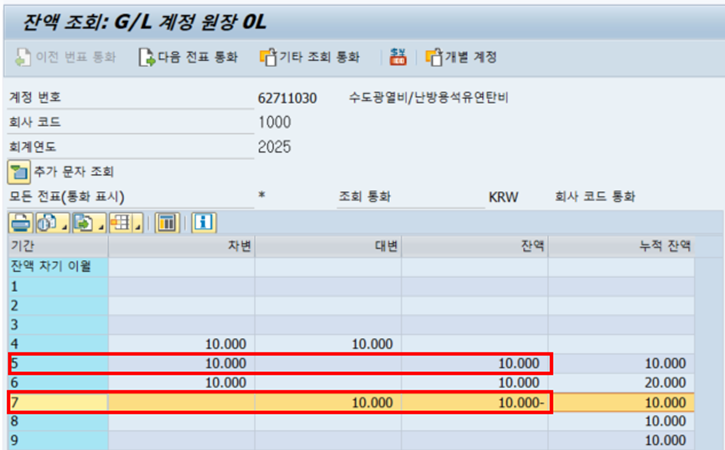Click the 누적 잔액 column header
The image size is (725, 450).
621,246
